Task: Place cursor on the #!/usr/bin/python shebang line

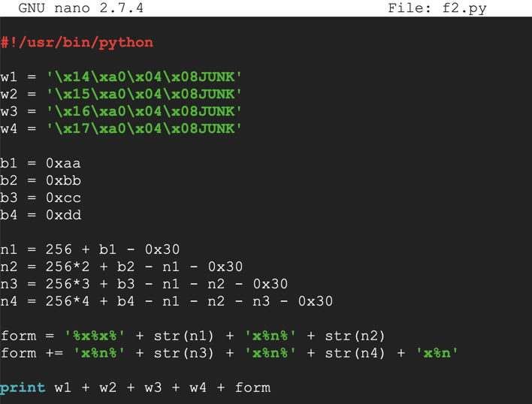Action: coord(77,43)
